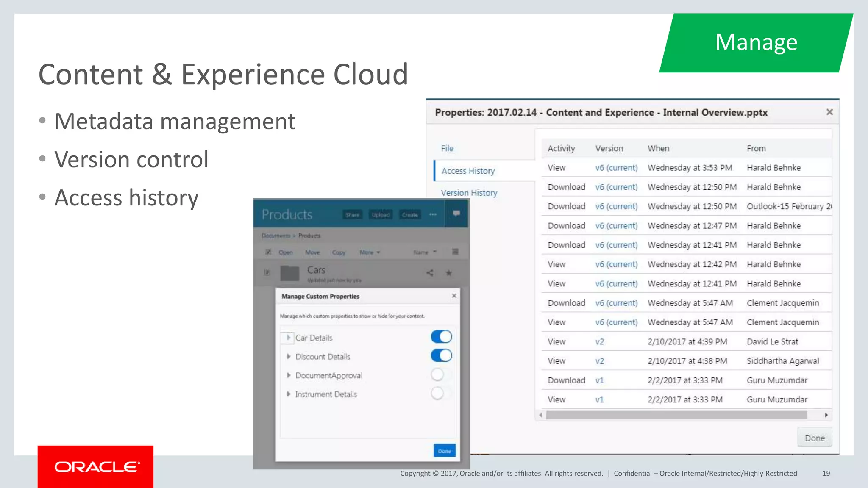
Task: Expand the DocumentApproval tree arrow
Action: point(288,375)
